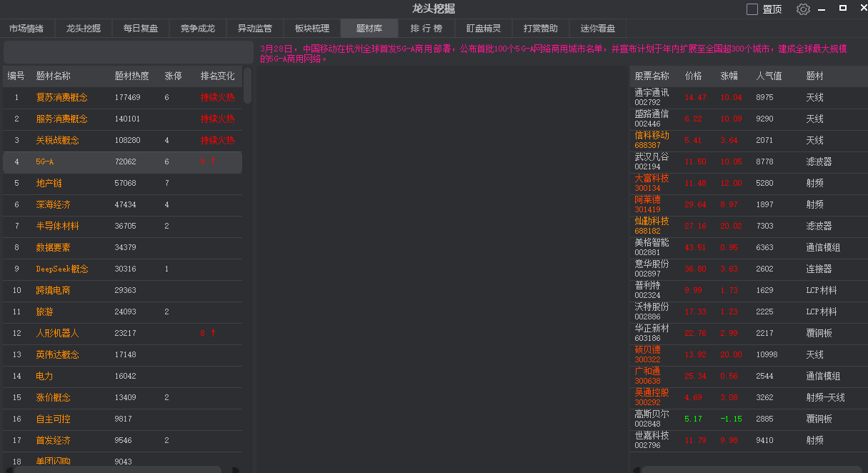Click the search field above the topic list
The width and height of the screenshot is (868, 473).
127,52
